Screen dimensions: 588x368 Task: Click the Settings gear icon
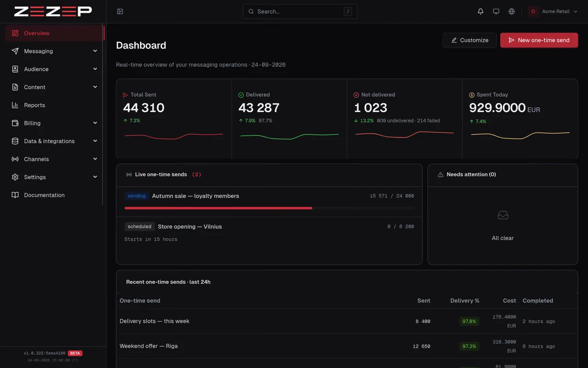point(15,177)
